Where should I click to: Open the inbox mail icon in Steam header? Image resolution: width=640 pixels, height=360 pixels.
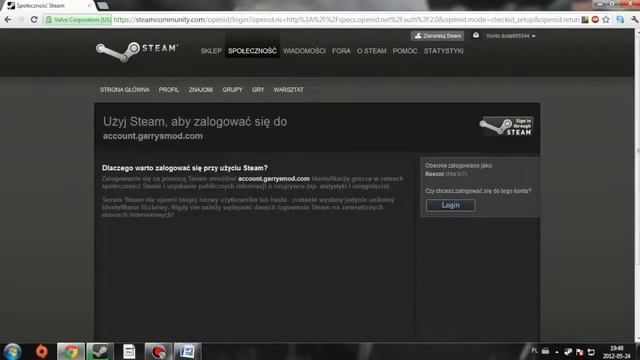[476, 36]
